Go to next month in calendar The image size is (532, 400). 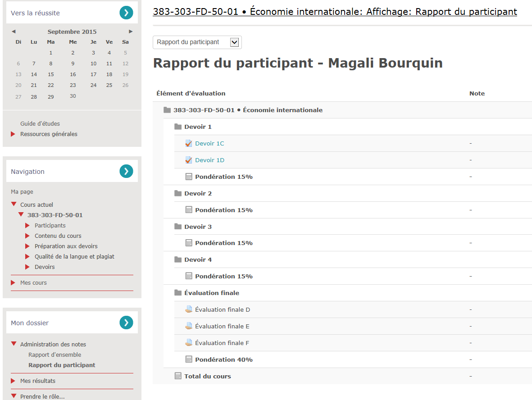click(x=131, y=32)
